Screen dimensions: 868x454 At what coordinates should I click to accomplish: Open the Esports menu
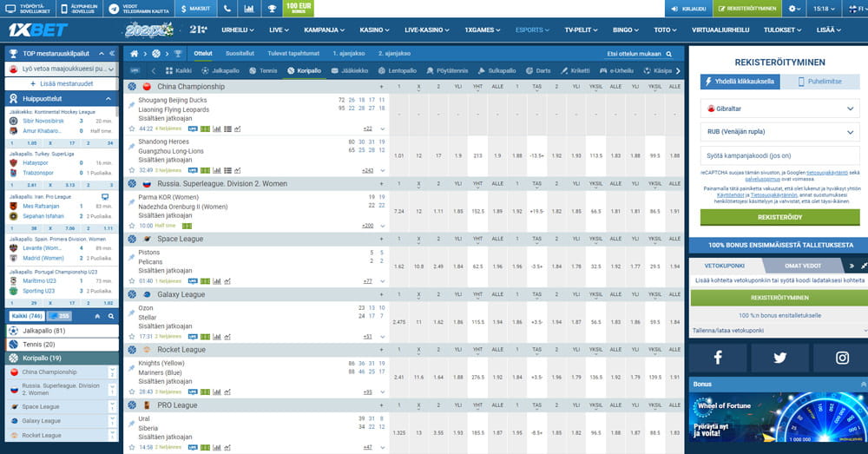pyautogui.click(x=532, y=30)
